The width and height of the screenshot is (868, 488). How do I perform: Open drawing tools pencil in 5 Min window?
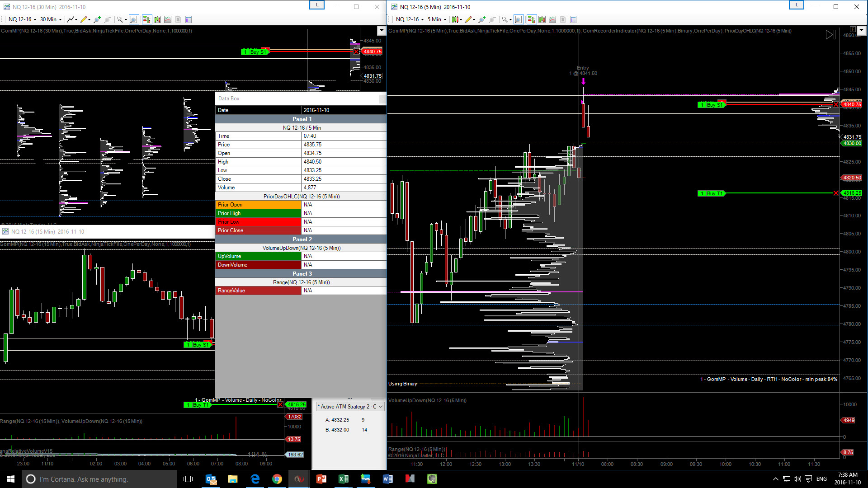[x=470, y=19]
